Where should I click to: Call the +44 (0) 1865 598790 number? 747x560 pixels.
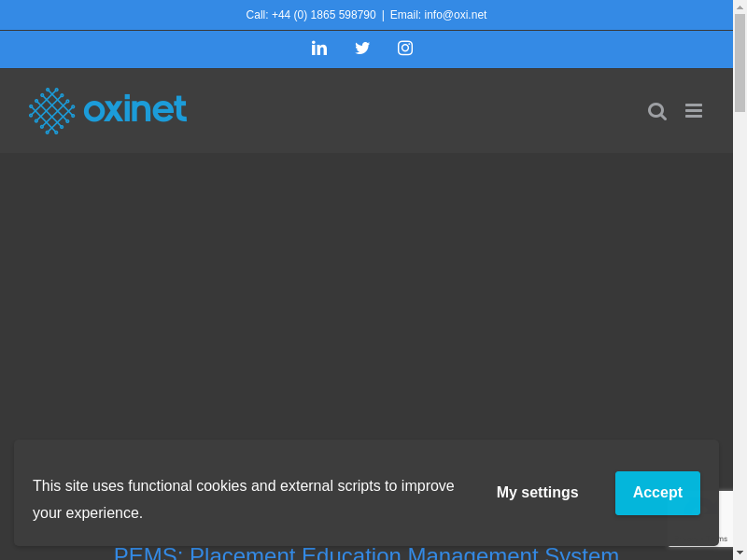coord(323,15)
